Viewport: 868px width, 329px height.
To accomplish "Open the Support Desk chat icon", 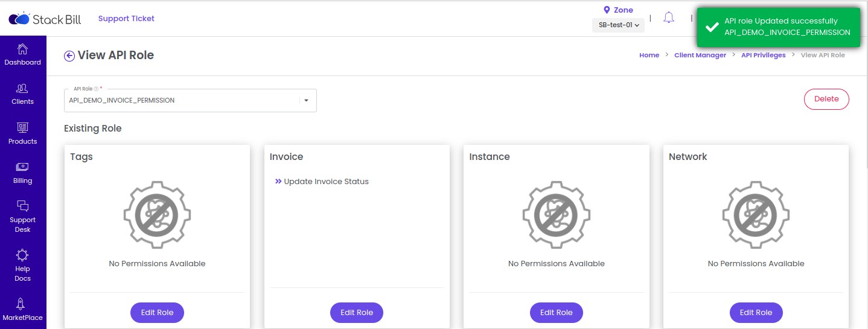I will click(x=22, y=206).
